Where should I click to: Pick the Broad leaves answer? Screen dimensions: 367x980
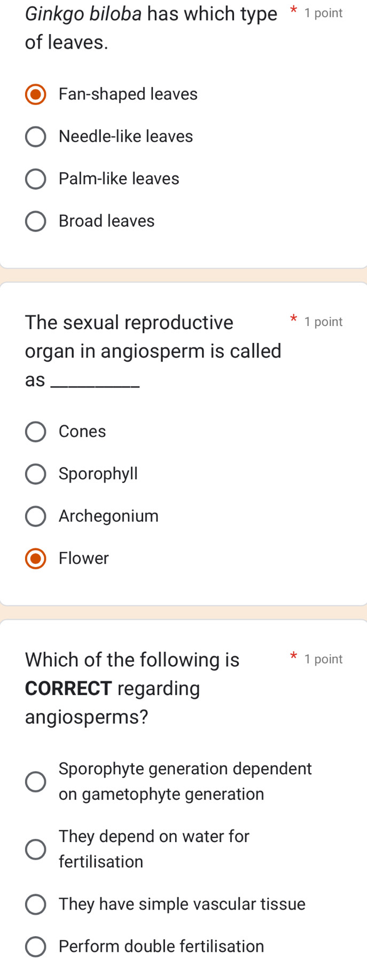36,221
